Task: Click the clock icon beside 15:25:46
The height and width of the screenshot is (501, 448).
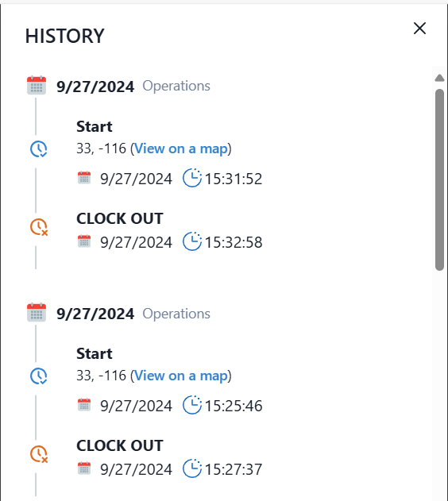Action: tap(192, 404)
